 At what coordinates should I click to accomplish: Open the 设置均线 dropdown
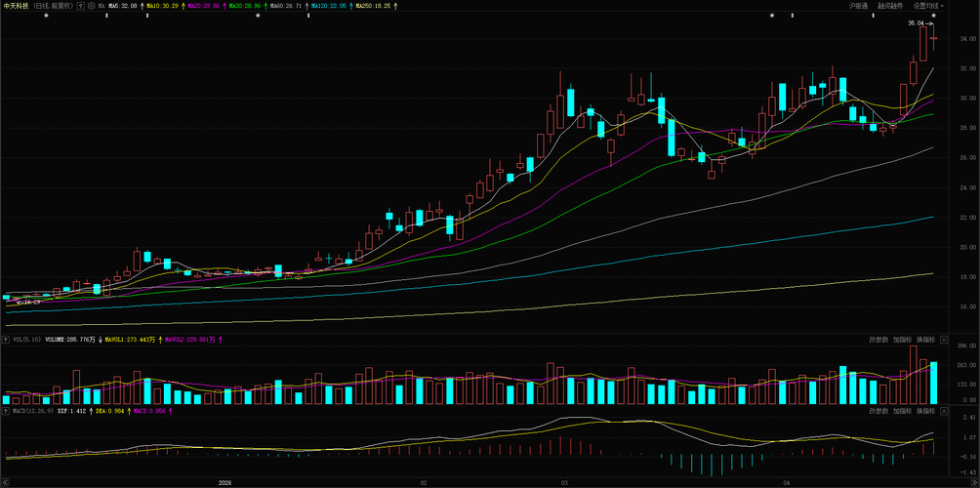[928, 6]
